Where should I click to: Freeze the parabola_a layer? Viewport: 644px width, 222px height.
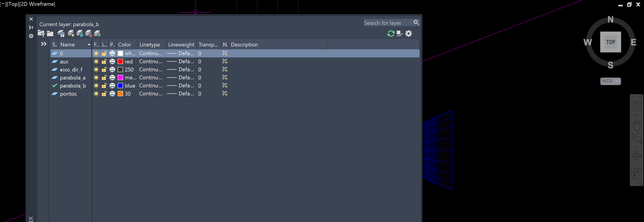click(x=96, y=77)
